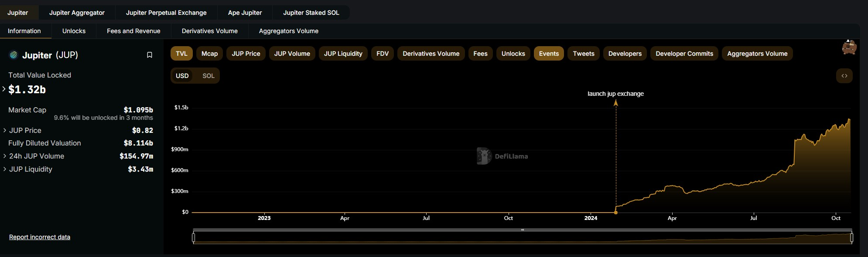Enable the JUP Liquidity series
Screen dimensions: 868x257
[x=343, y=54]
